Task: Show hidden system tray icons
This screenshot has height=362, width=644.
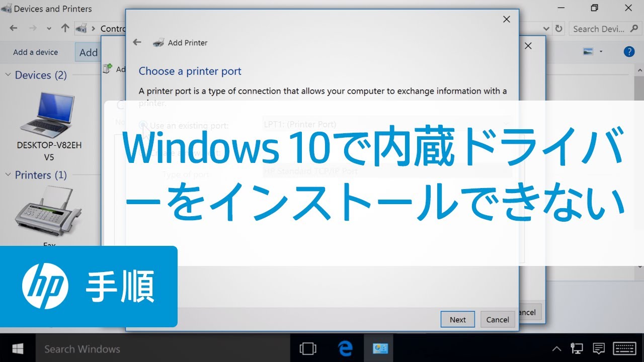Action: (x=557, y=348)
